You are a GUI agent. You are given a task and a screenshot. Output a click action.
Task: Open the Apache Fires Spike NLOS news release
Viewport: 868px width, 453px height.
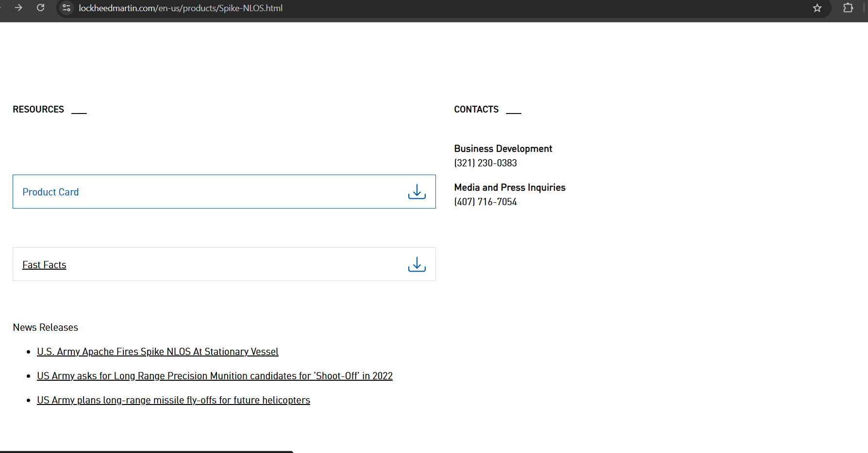(x=157, y=352)
